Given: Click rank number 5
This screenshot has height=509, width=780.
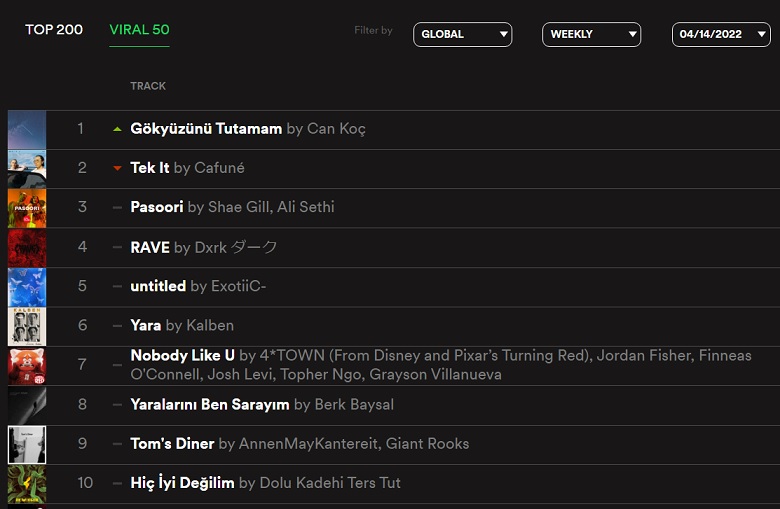Looking at the screenshot, I should [82, 286].
